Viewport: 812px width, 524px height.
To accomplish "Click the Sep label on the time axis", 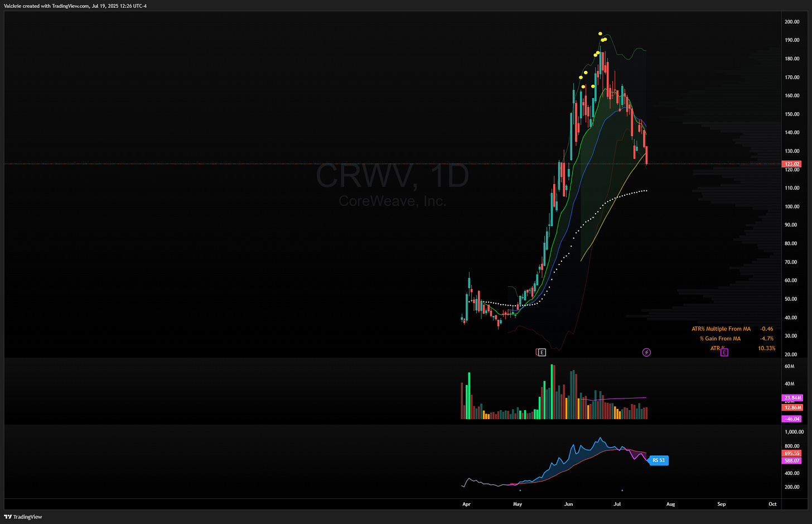I will coord(722,504).
